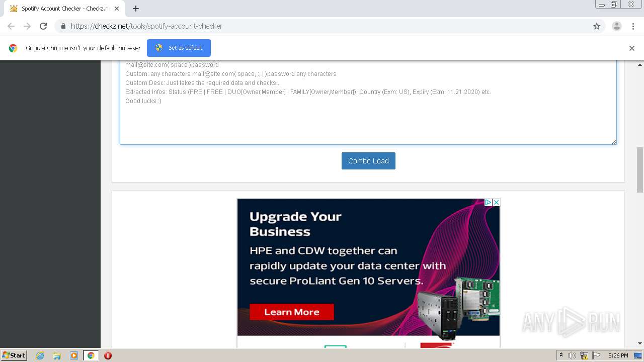Click the scrollbar up arrow

[x=640, y=65]
